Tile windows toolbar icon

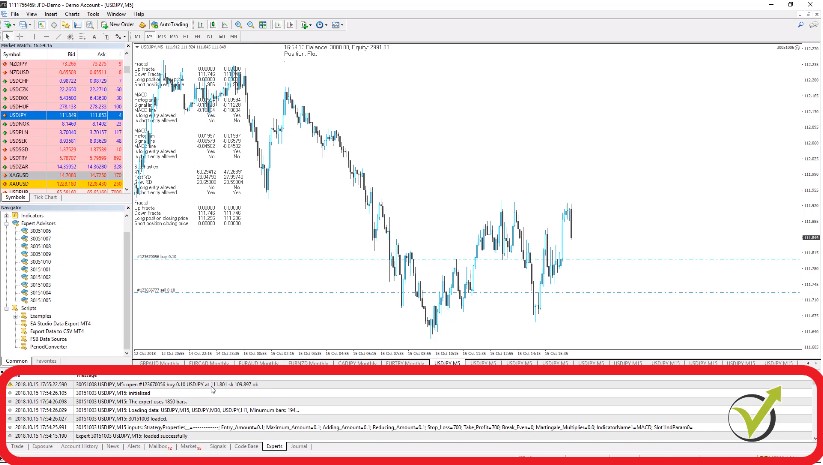(x=262, y=25)
